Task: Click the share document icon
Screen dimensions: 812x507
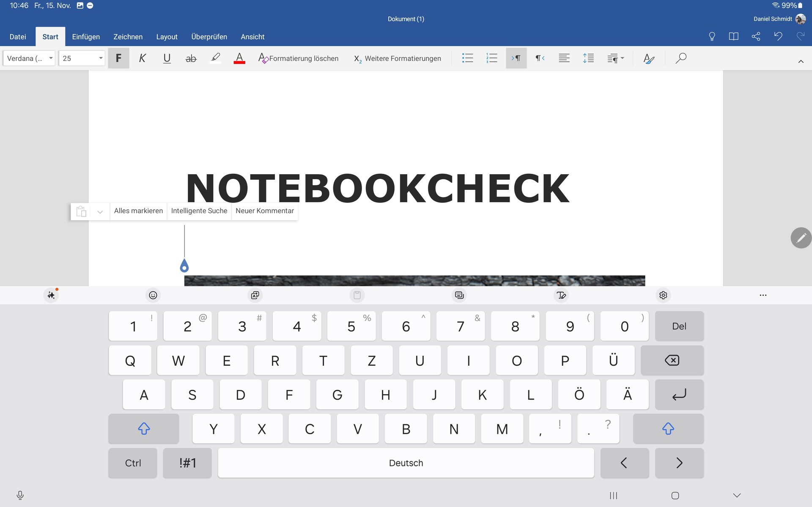Action: [x=756, y=36]
